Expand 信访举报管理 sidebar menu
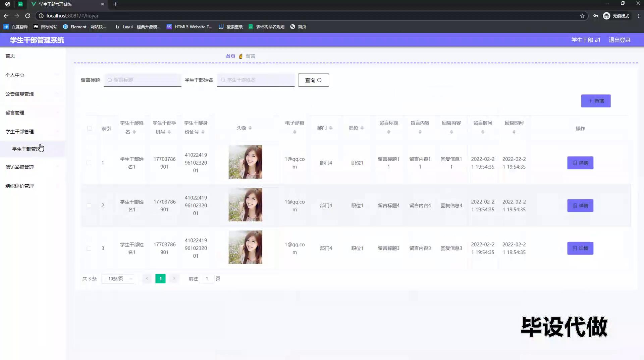This screenshot has width=644, height=360. (x=19, y=167)
